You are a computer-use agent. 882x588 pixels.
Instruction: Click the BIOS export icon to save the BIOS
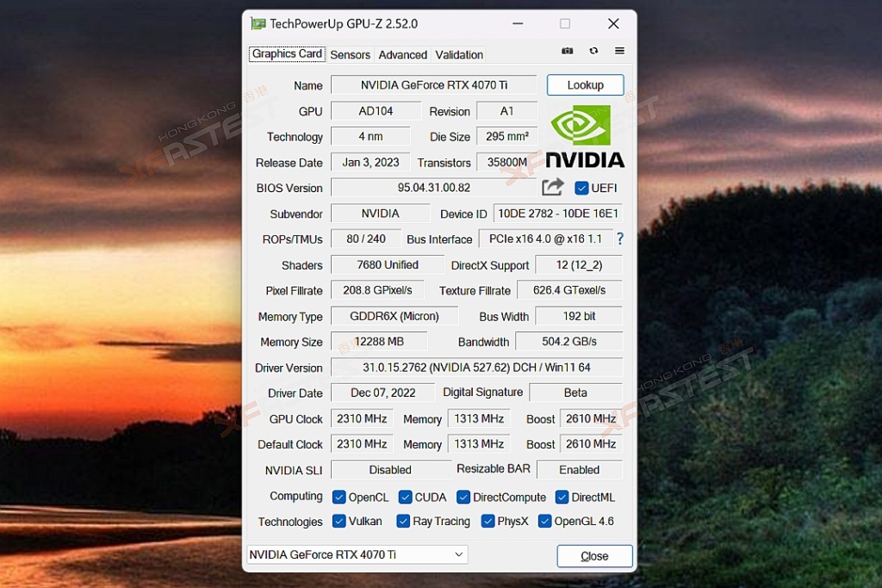552,187
